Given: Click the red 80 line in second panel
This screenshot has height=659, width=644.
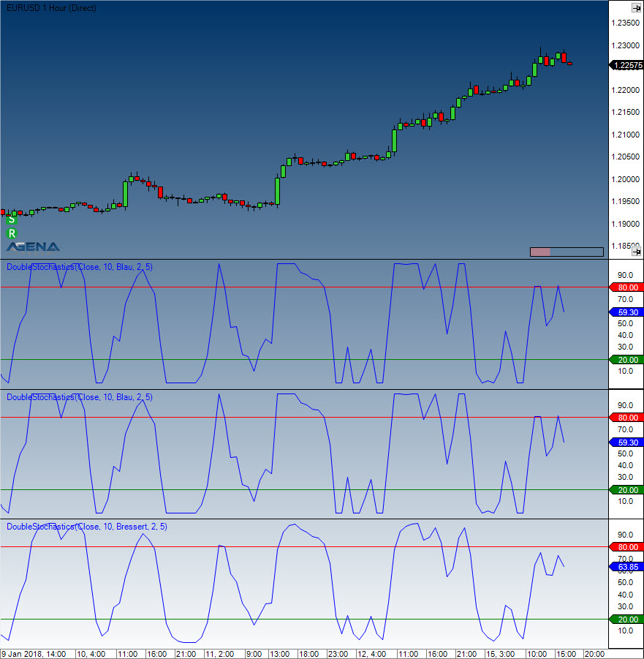Looking at the screenshot, I should click(292, 418).
